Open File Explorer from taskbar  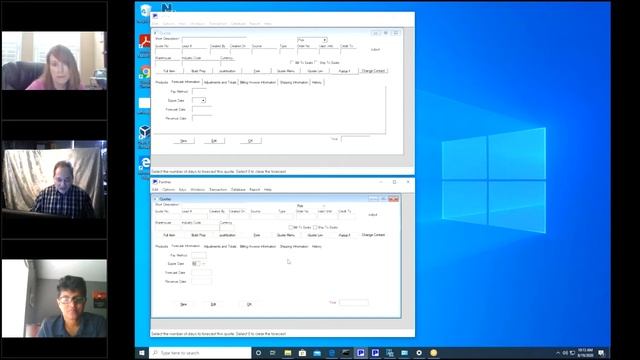tap(288, 353)
